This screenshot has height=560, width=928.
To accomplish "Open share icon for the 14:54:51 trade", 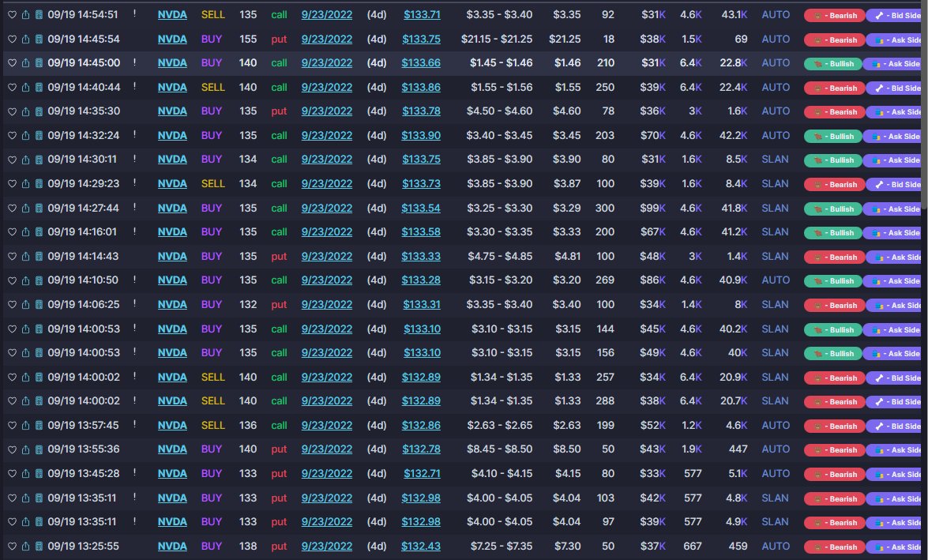I will tap(25, 15).
